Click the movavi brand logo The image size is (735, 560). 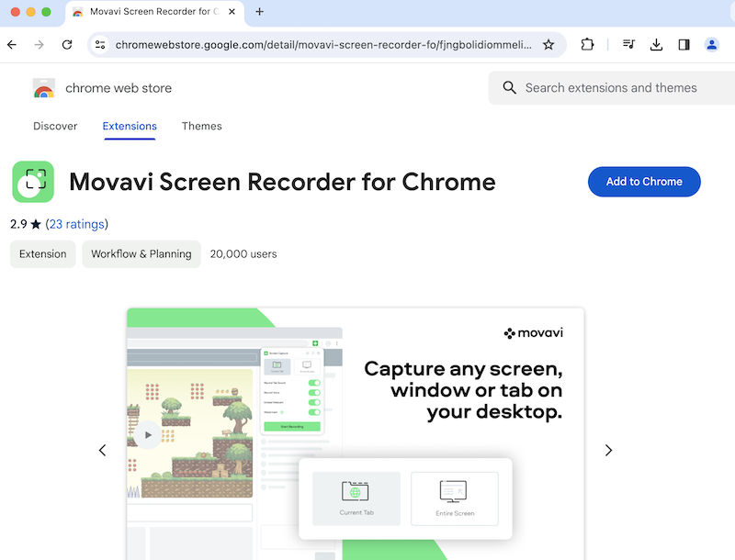pyautogui.click(x=534, y=333)
